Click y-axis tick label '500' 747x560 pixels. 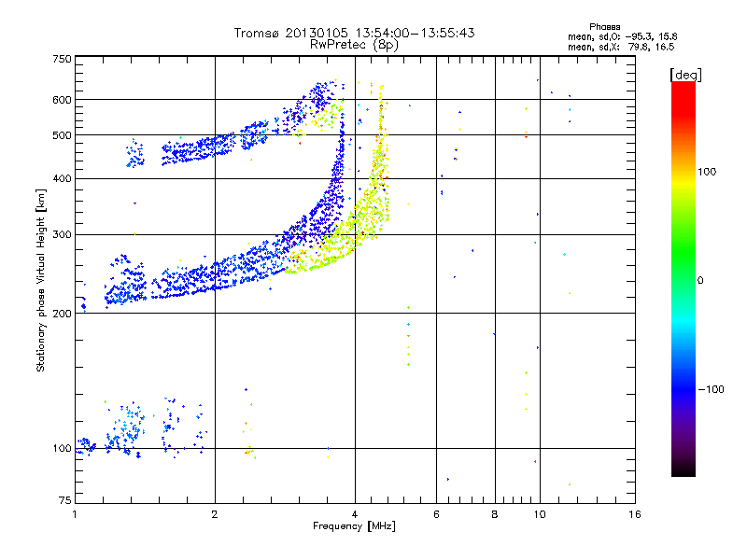pos(62,135)
